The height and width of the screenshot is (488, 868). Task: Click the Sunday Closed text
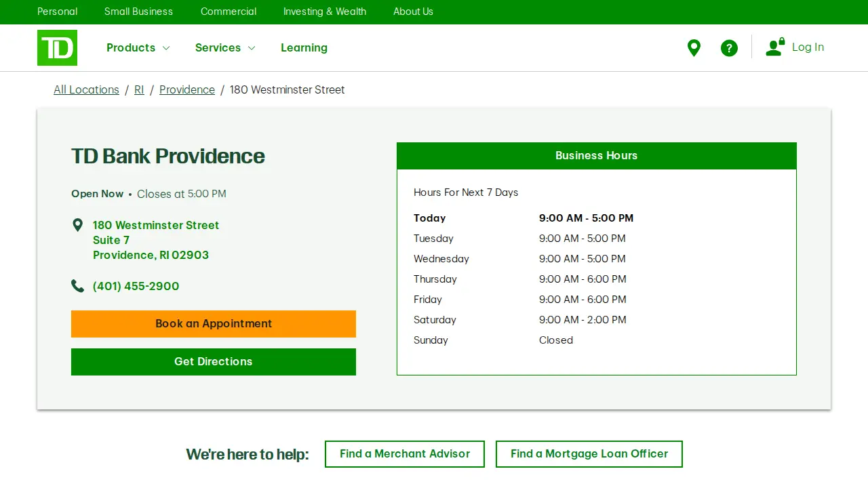click(x=556, y=340)
